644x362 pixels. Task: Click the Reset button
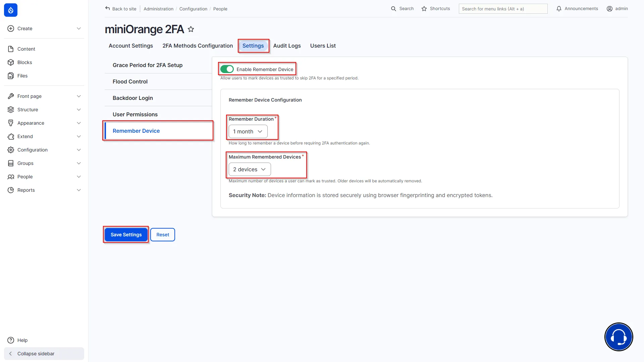pyautogui.click(x=163, y=235)
